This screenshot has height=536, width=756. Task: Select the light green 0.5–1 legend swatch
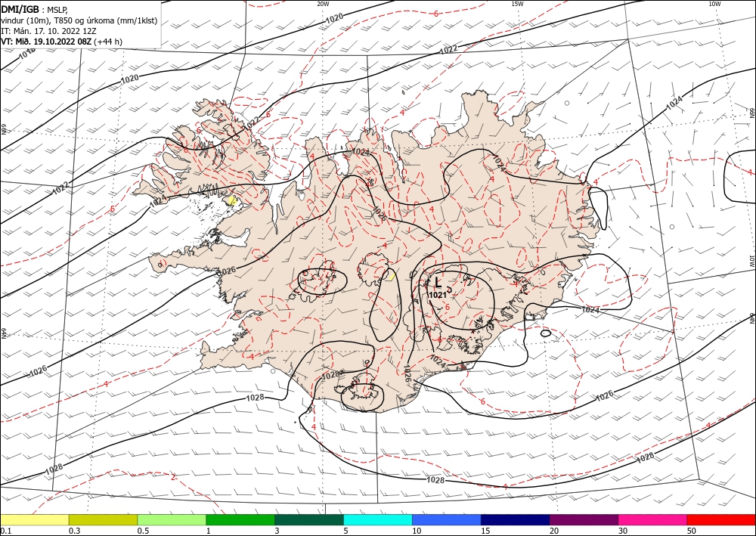click(172, 519)
